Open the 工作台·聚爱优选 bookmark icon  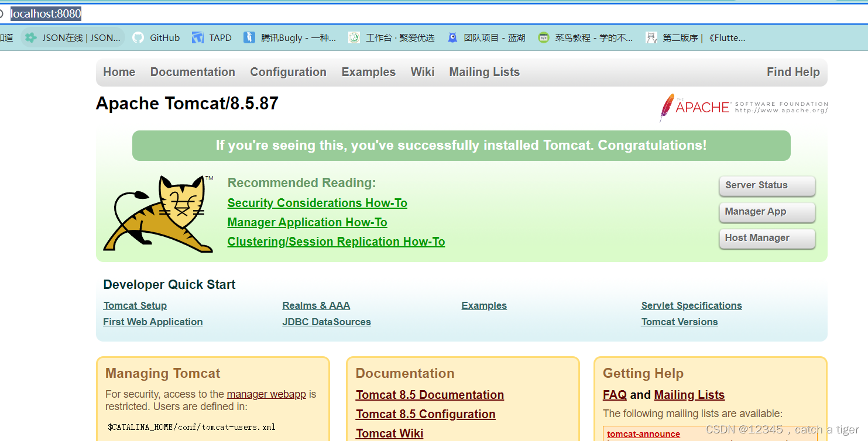(354, 37)
